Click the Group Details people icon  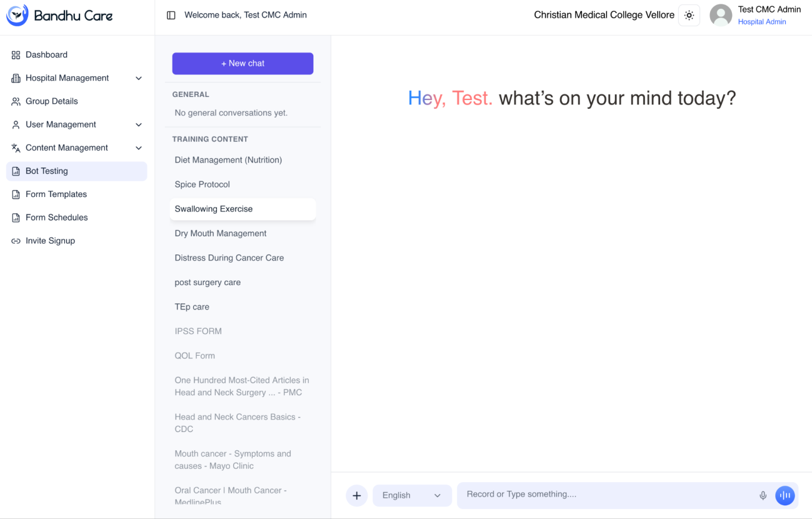click(x=16, y=101)
